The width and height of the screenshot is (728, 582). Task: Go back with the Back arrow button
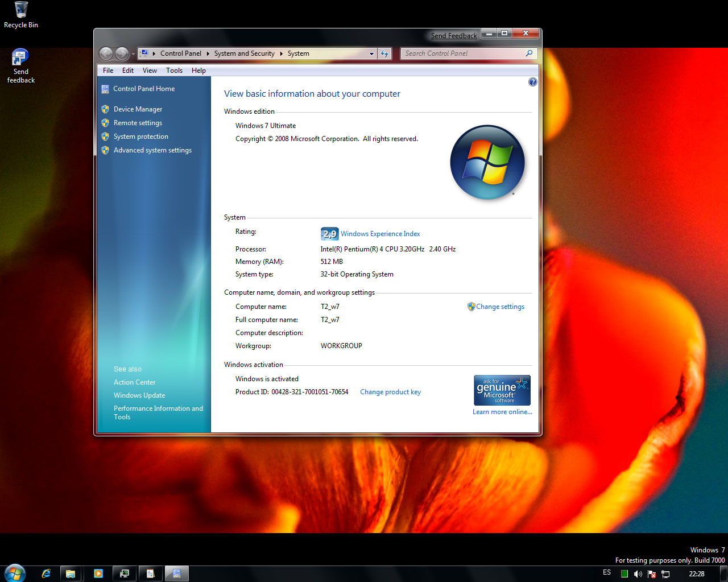[x=106, y=53]
